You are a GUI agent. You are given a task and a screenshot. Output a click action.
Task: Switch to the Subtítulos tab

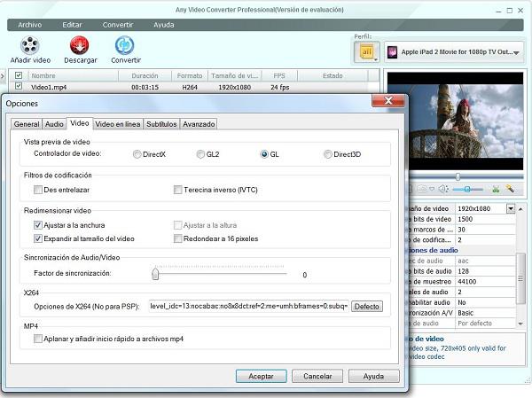coord(161,124)
